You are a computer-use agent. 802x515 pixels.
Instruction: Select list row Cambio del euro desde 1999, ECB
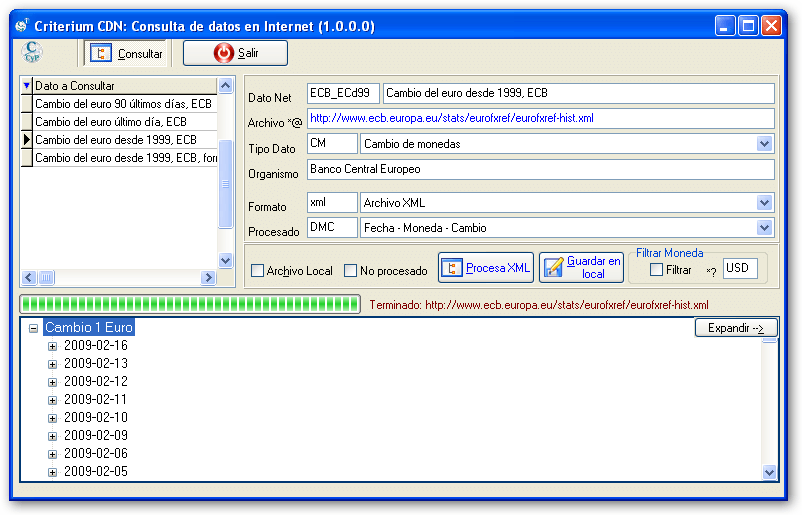point(125,140)
